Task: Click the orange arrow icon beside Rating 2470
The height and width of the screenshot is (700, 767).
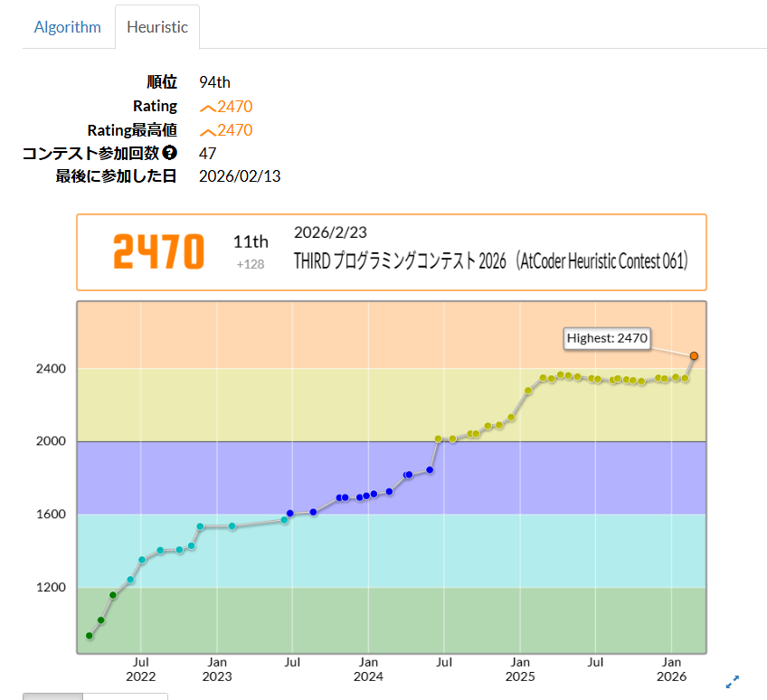Action: click(208, 109)
